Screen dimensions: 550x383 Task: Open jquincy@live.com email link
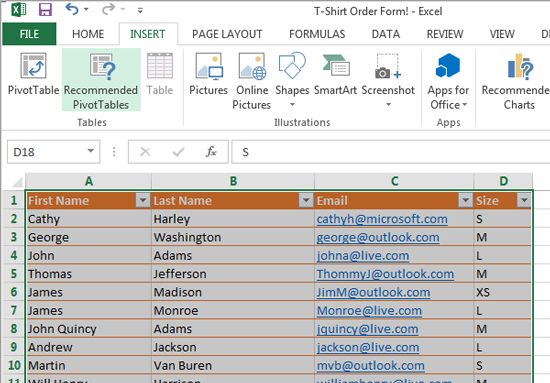pos(367,329)
